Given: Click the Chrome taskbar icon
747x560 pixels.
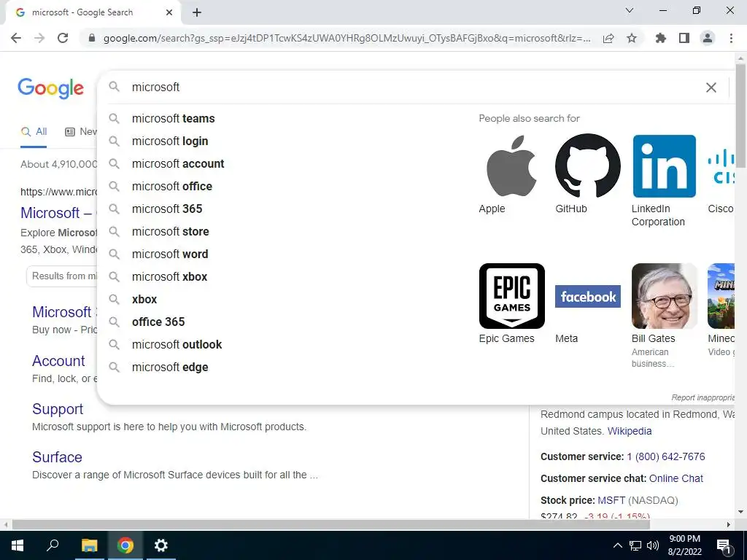Looking at the screenshot, I should click(x=125, y=545).
